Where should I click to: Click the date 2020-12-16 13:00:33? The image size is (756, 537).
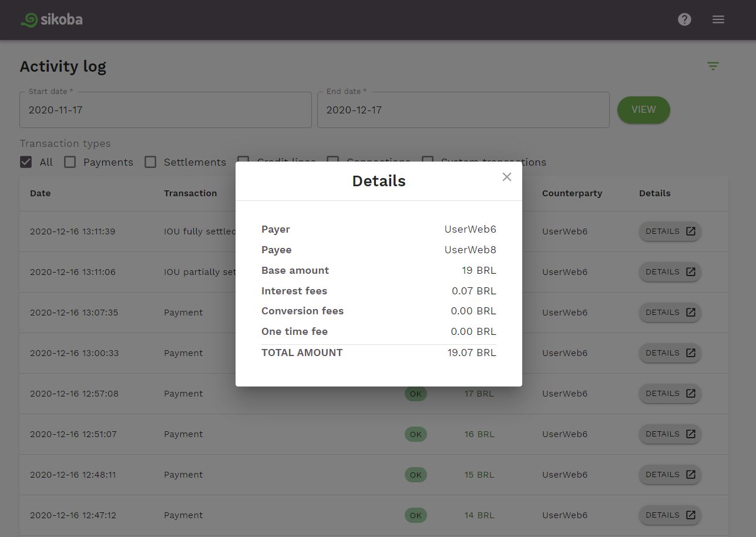pyautogui.click(x=74, y=353)
